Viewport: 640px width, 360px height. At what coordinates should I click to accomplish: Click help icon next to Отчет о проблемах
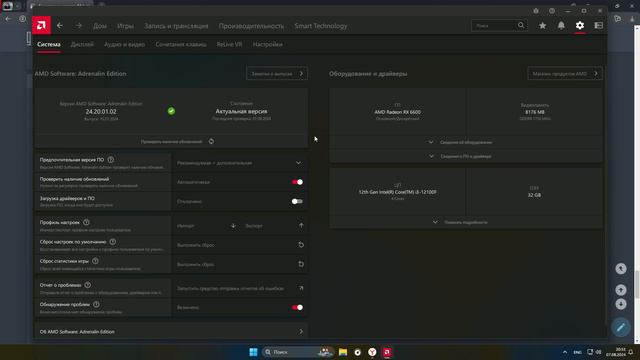(x=87, y=285)
